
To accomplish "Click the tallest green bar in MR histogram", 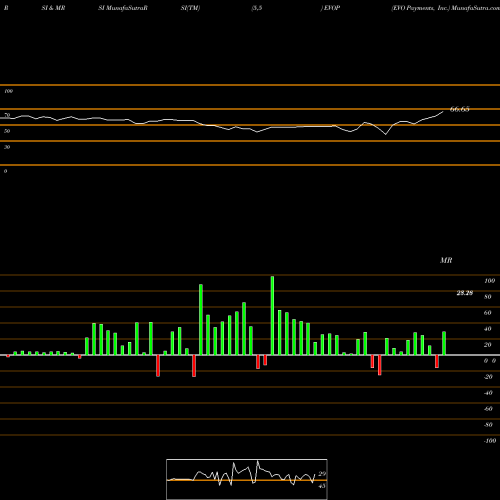I will [x=272, y=315].
